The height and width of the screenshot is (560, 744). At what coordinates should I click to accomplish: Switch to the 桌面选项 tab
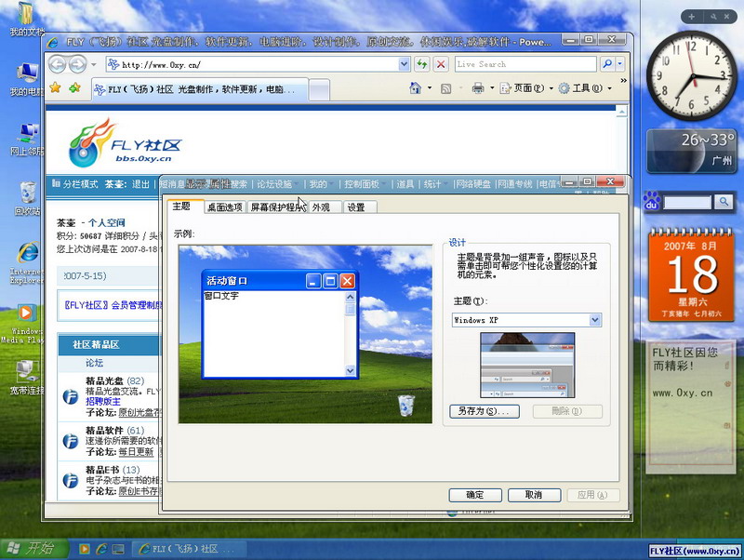225,207
